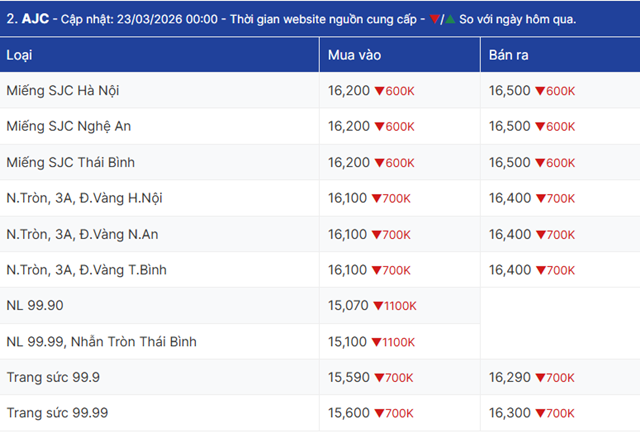This screenshot has width=640, height=433.
Task: Click down arrow beside Trang sức 99.9 buy price 15,590
Action: pyautogui.click(x=379, y=378)
